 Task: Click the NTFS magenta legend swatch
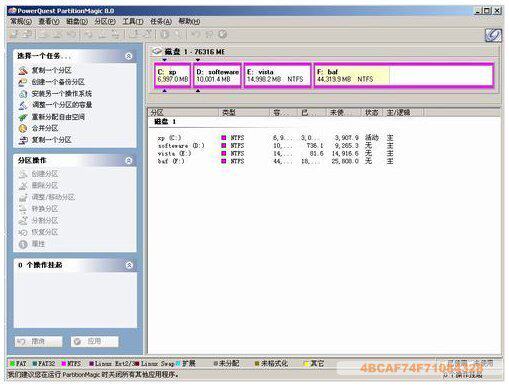pos(64,363)
